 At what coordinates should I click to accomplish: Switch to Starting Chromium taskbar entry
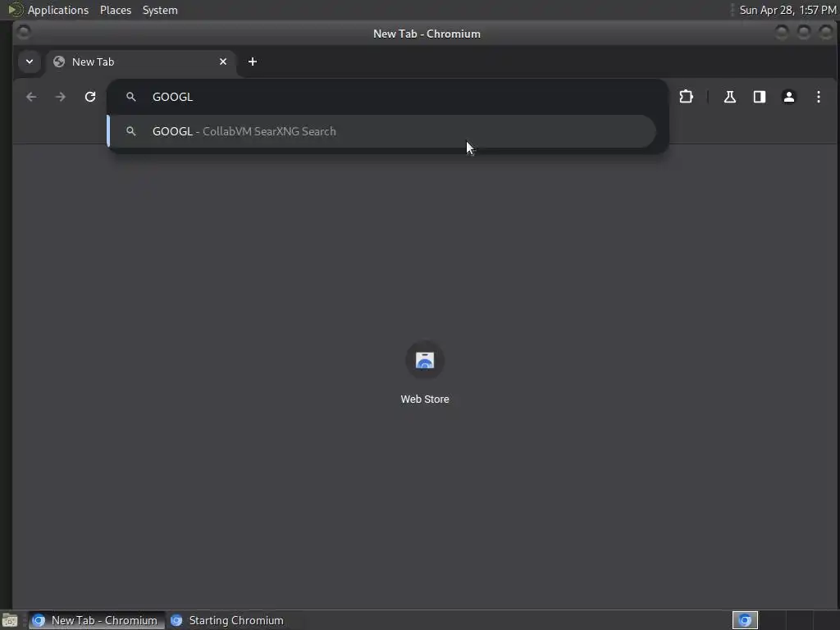[227, 620]
